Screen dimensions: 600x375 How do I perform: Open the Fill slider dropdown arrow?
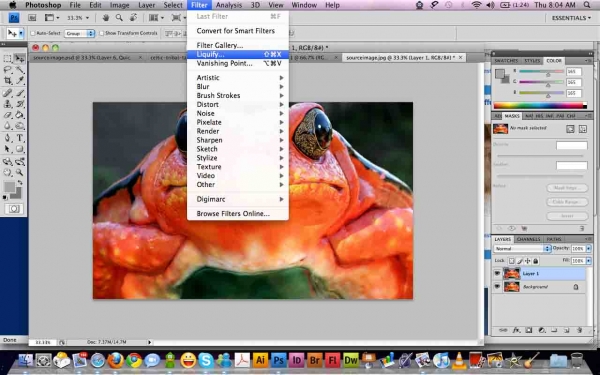point(589,261)
